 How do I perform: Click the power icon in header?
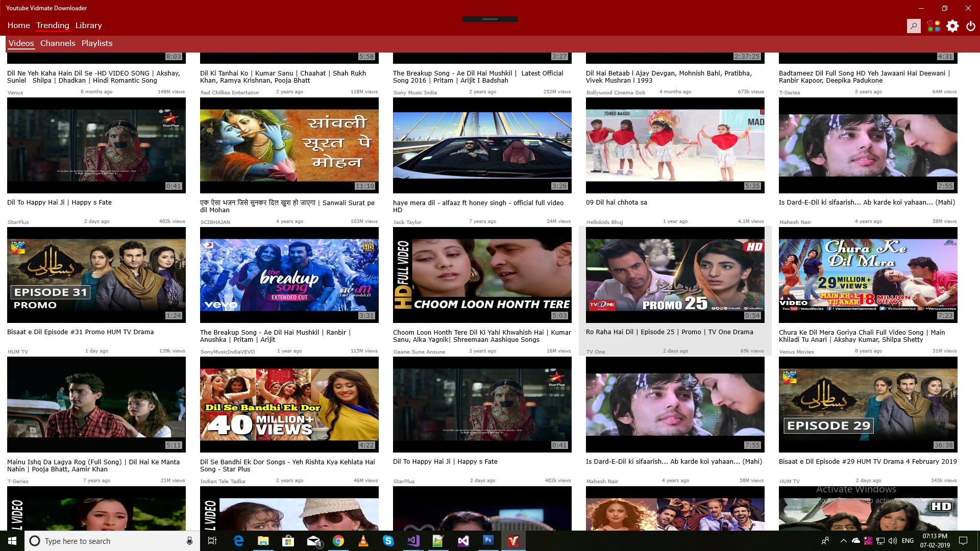[971, 26]
